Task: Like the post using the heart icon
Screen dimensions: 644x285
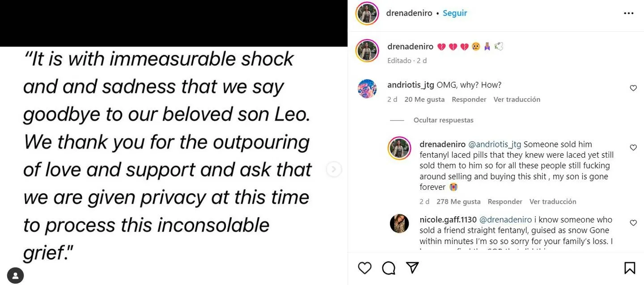Action: 364,267
